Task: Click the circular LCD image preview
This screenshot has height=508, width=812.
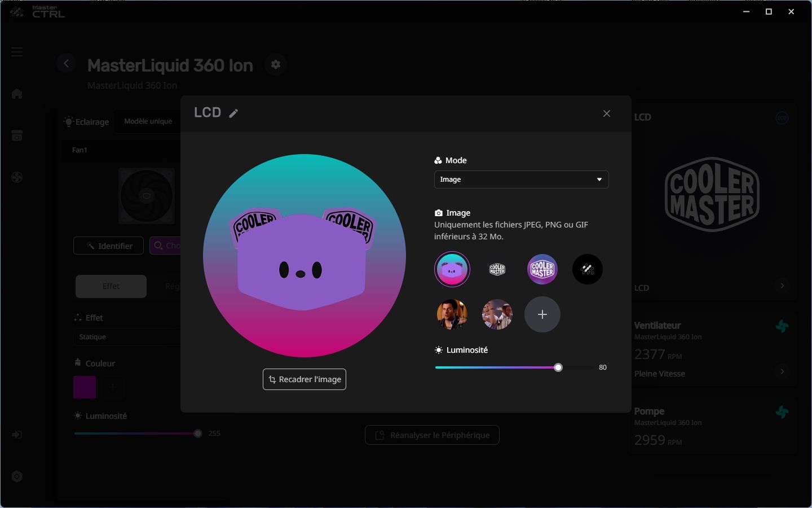Action: [304, 256]
